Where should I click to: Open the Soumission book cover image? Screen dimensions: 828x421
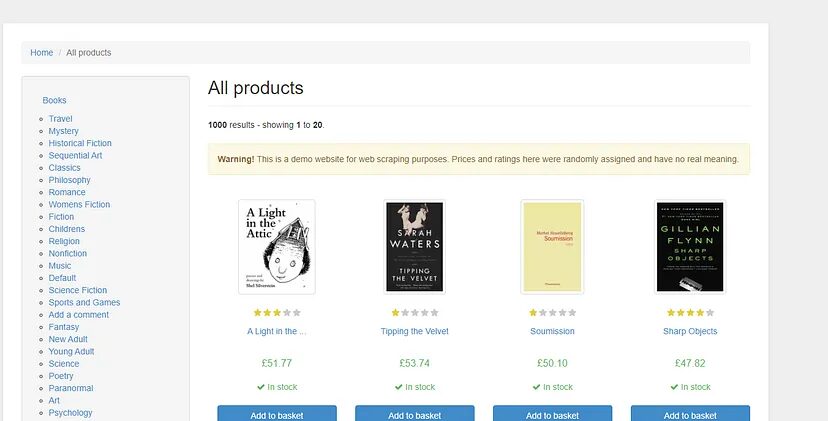tap(552, 246)
